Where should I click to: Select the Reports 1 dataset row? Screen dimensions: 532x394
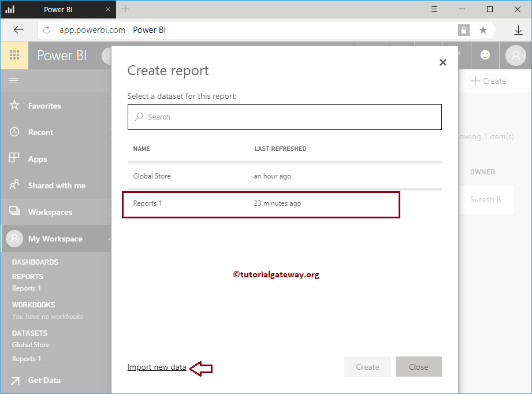pos(260,203)
